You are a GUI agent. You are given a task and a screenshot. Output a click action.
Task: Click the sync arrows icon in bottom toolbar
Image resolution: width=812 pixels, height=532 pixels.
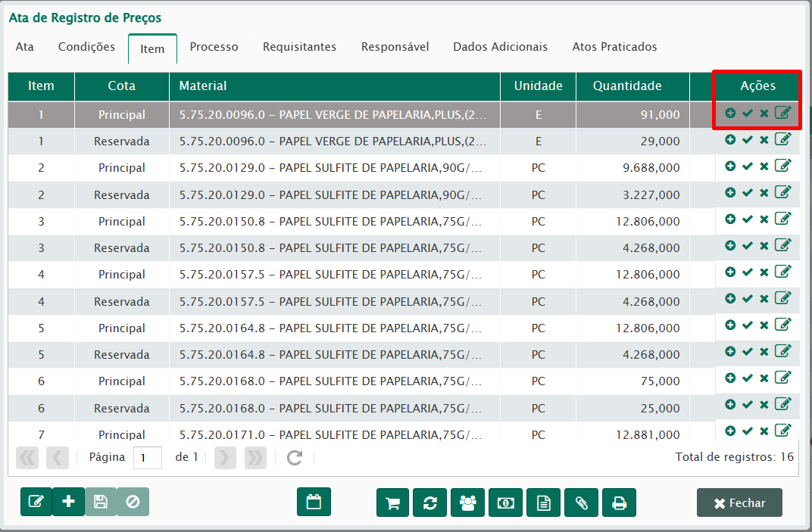click(430, 503)
